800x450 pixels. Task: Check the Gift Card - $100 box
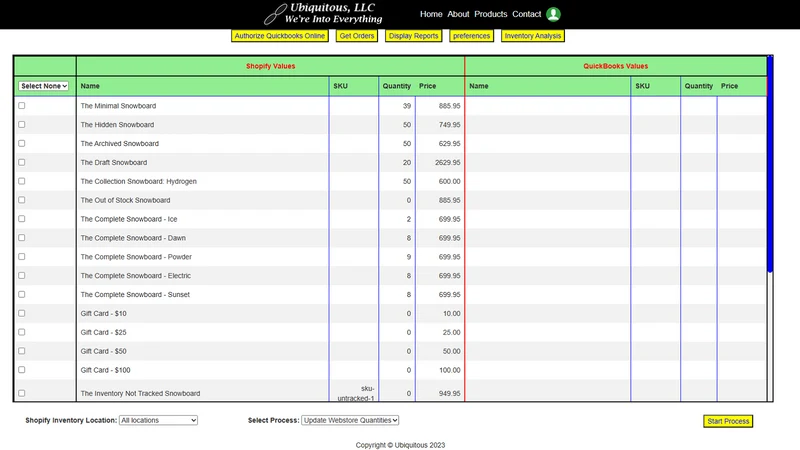21,370
